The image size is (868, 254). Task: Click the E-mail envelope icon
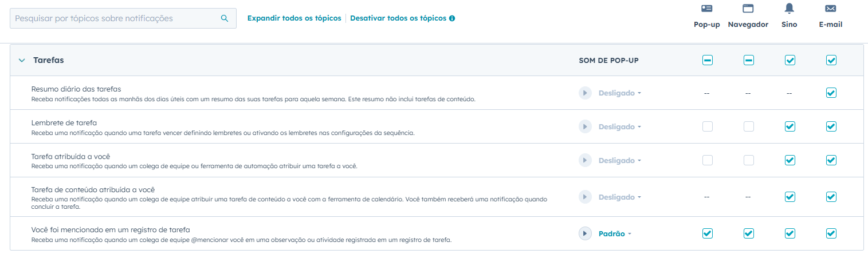(831, 9)
